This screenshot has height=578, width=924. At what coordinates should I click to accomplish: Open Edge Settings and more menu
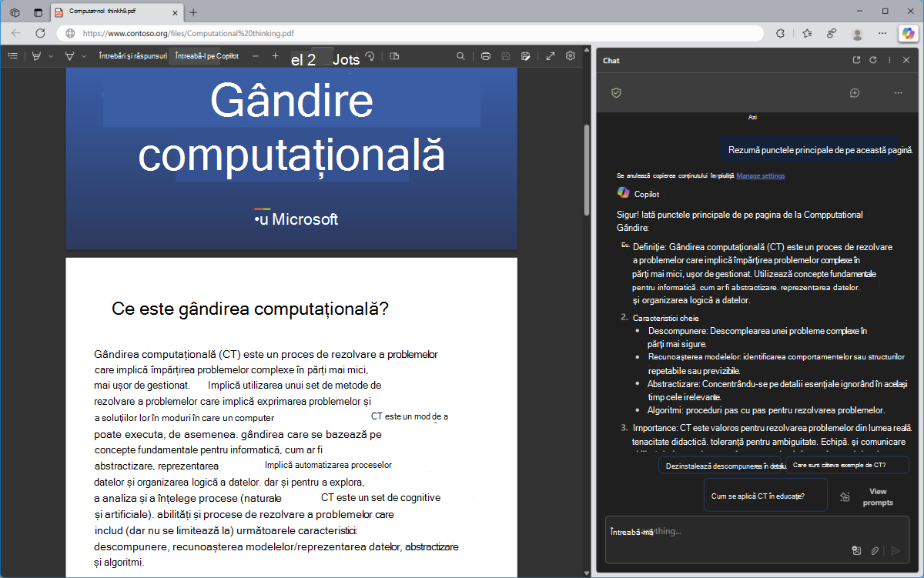(882, 33)
